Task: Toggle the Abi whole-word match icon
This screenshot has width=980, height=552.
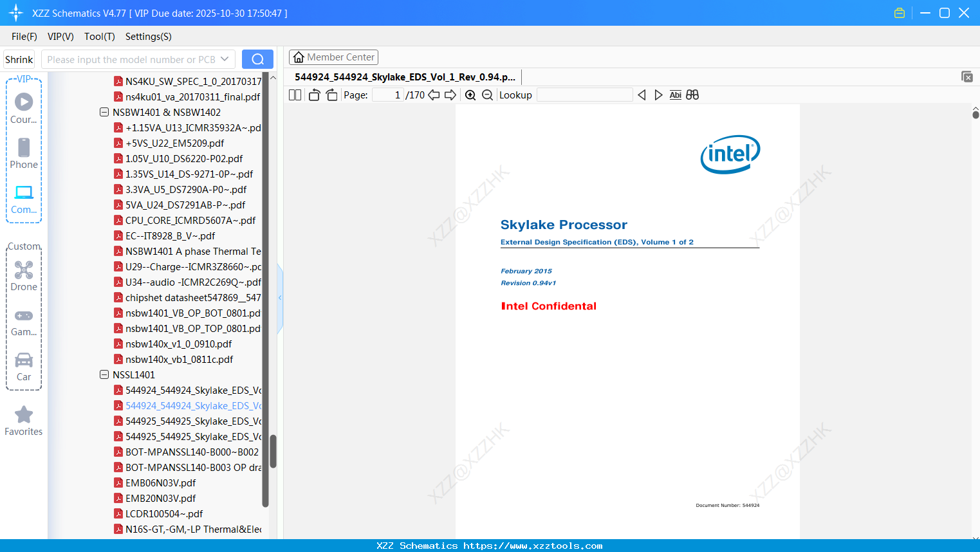Action: 675,95
